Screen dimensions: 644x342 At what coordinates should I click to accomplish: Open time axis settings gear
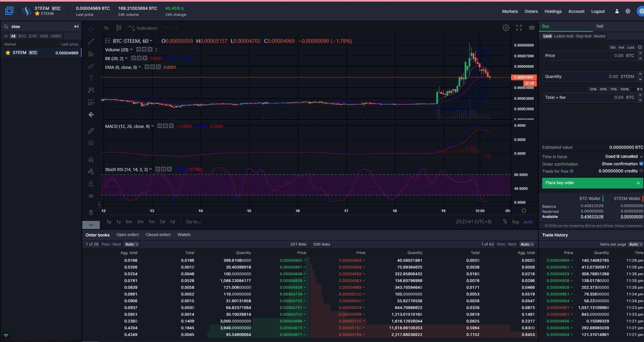[x=524, y=210]
